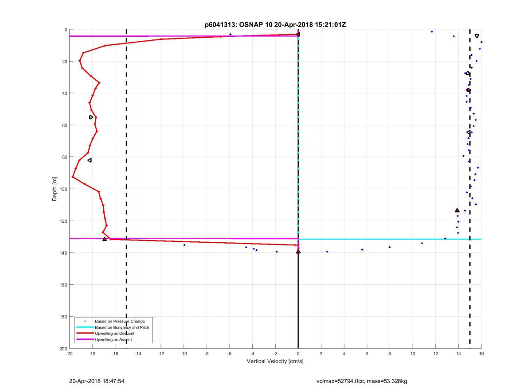Screen dimensions: 532x392
Task: Click the red triangle marker on the descent curve at 131 m
Action: tap(105, 239)
